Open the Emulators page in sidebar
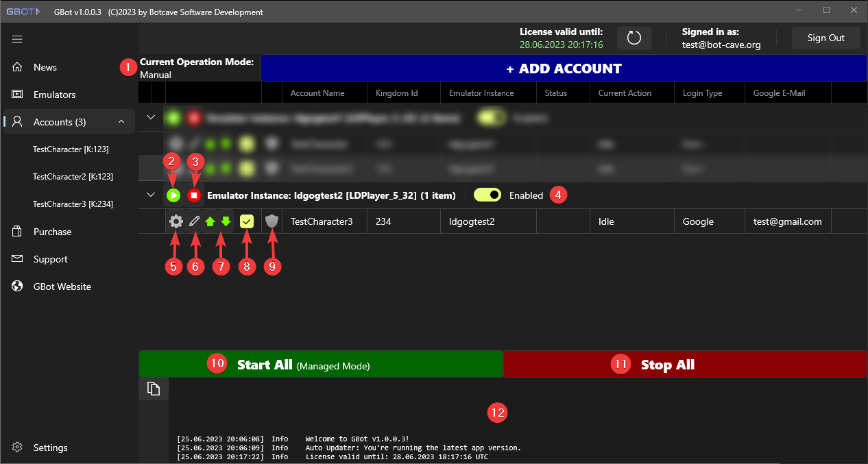 [x=54, y=95]
